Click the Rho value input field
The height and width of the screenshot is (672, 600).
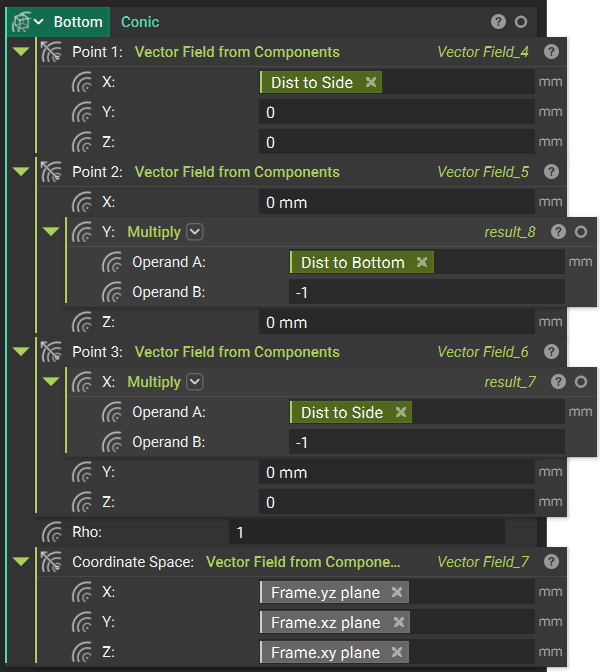point(365,533)
